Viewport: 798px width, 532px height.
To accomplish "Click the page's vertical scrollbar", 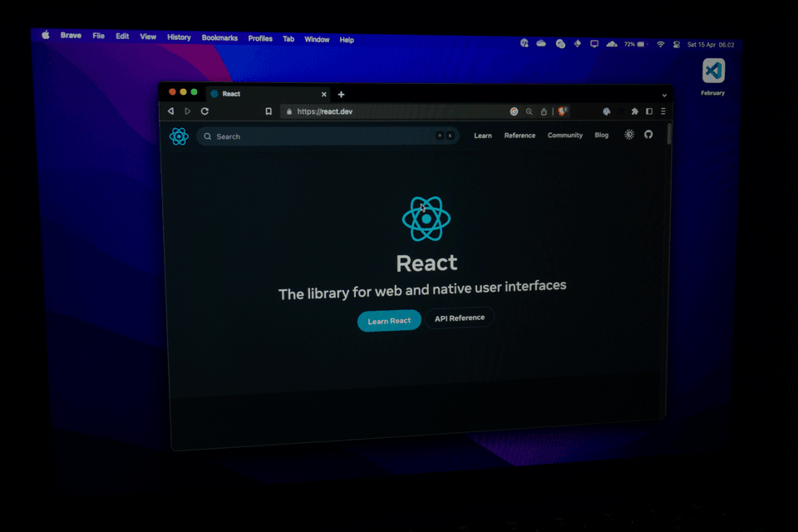I will [x=669, y=135].
